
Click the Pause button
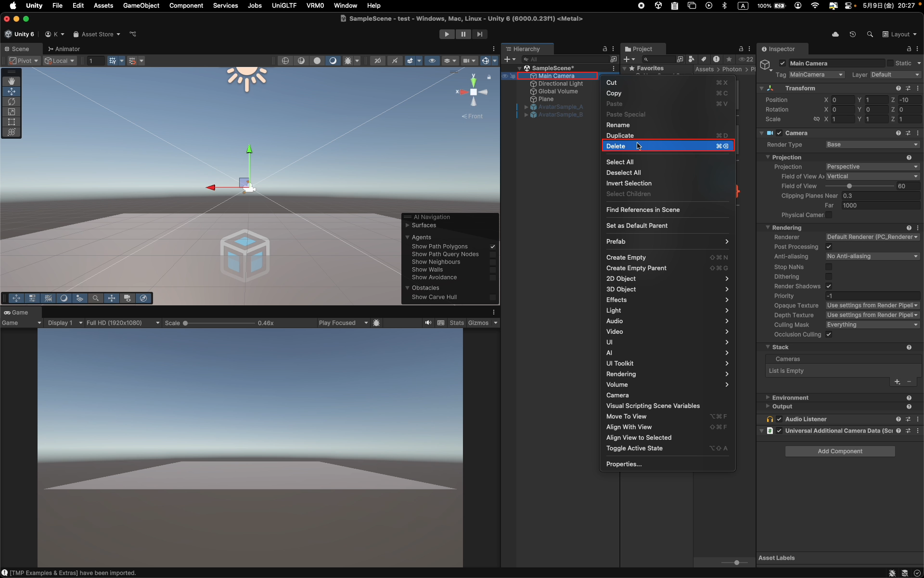coord(463,34)
